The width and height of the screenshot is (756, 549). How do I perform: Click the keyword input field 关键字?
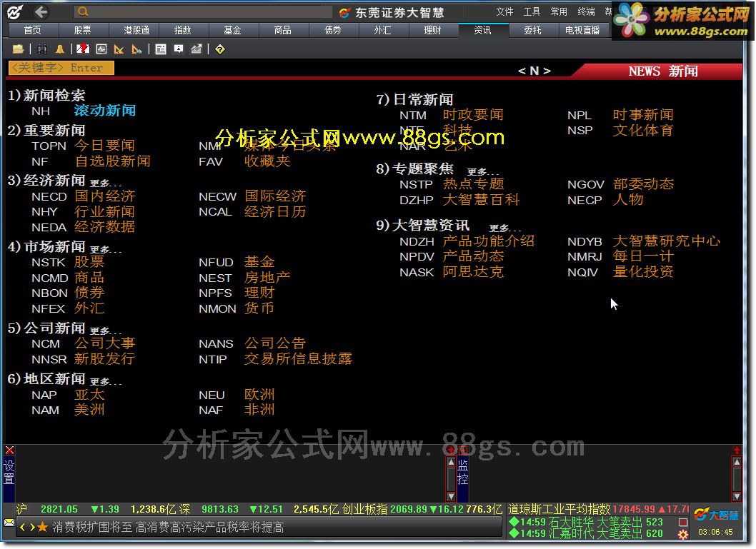pos(61,68)
